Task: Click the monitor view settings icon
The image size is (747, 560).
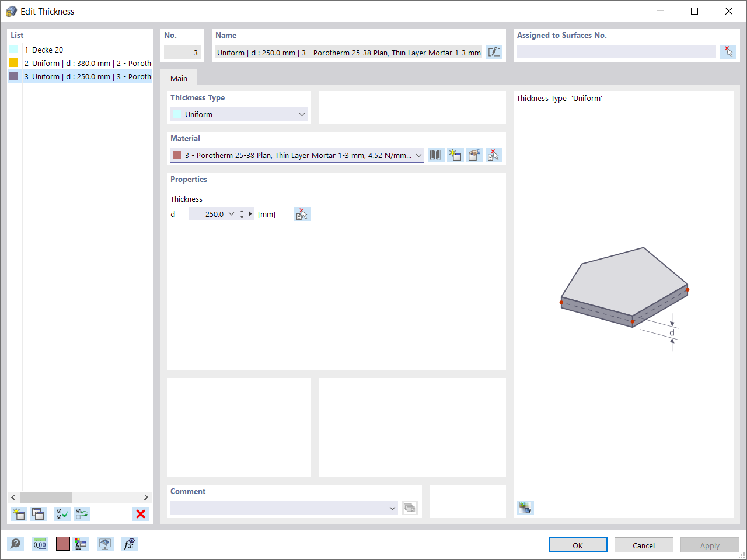Action: pos(105,544)
